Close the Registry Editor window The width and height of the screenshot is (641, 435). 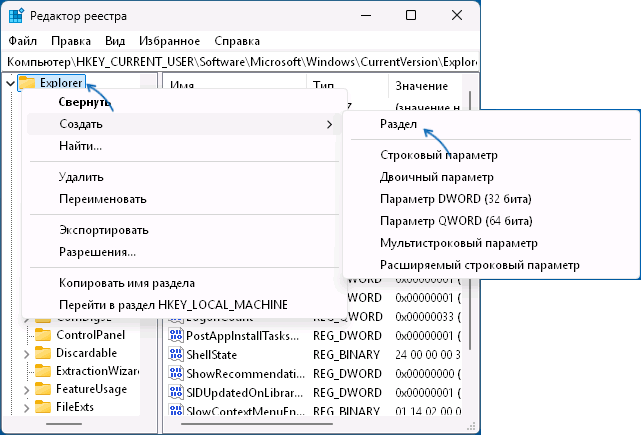tap(457, 16)
